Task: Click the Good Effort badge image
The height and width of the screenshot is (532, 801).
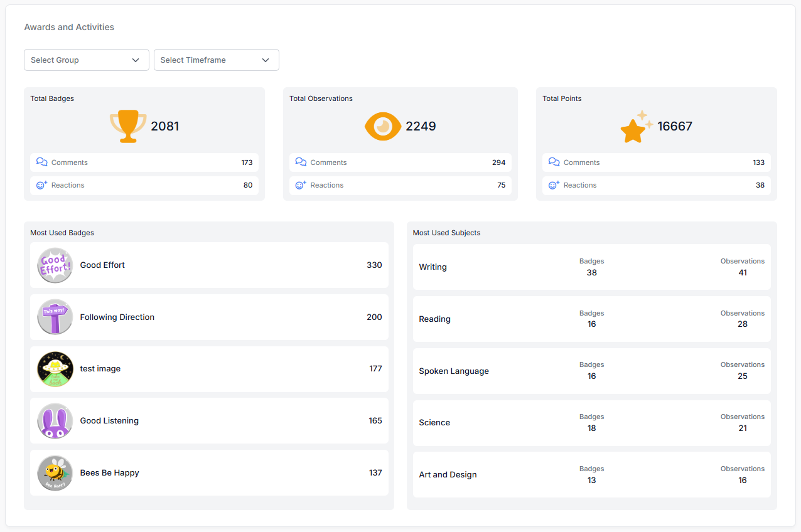Action: click(55, 265)
